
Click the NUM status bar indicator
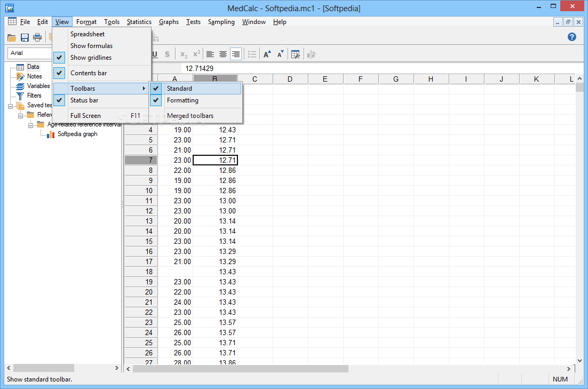560,379
